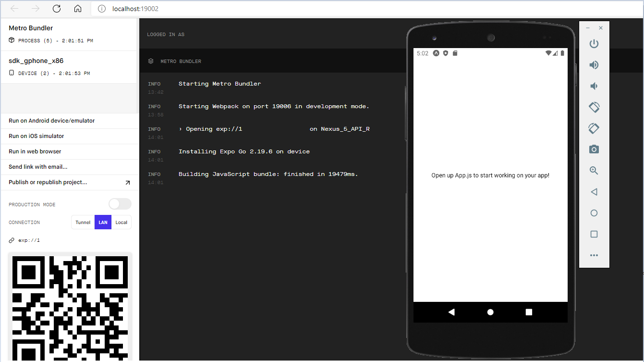This screenshot has height=362, width=644.
Task: View site information icon in address bar
Action: click(101, 9)
